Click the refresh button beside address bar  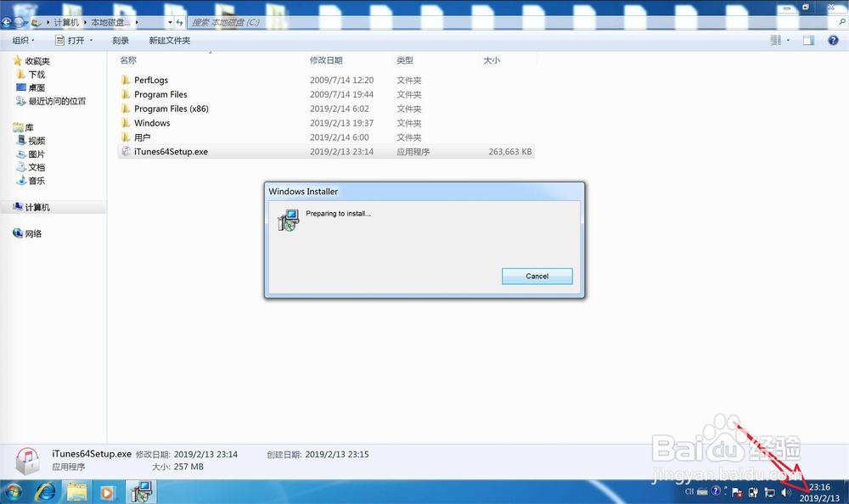[179, 22]
